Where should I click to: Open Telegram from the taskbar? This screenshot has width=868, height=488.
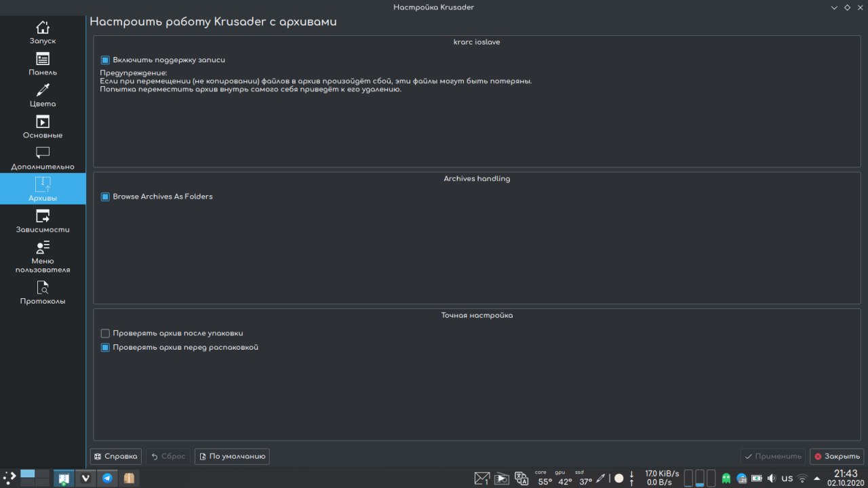pos(107,479)
